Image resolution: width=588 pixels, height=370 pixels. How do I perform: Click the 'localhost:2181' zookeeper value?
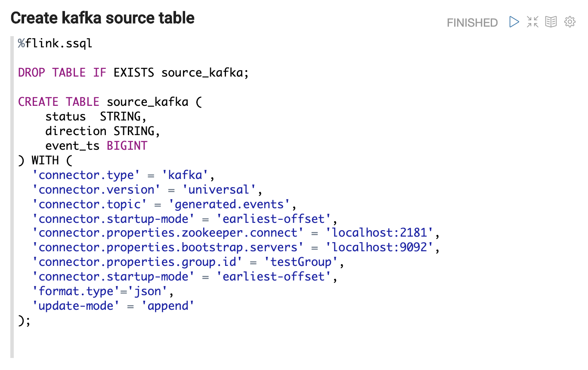pos(382,233)
